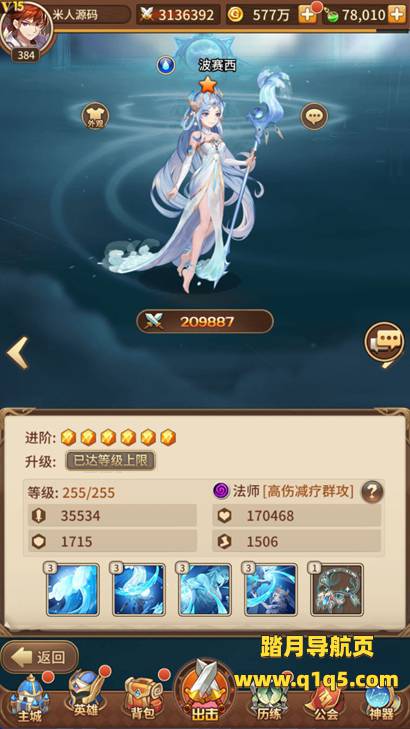Viewport: 410px width, 729px height.
Task: Tap the 出击 attack swords button
Action: (205, 691)
